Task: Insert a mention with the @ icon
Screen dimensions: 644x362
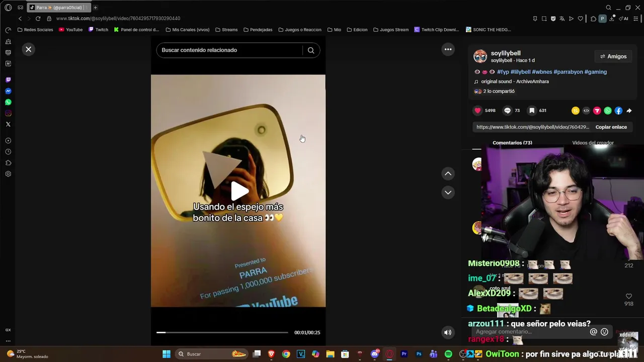Action: tap(594, 332)
